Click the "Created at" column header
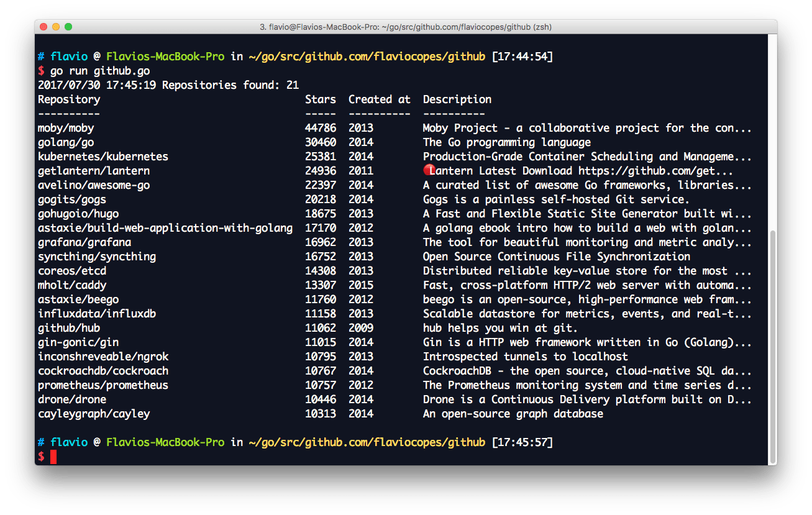This screenshot has height=515, width=812. [379, 99]
